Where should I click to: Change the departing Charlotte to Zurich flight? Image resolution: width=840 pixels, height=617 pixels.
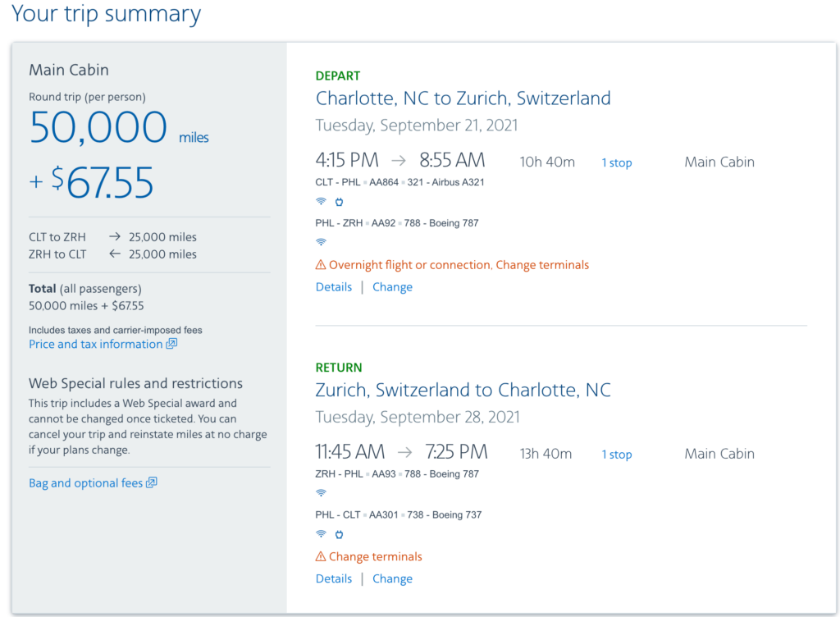point(392,287)
